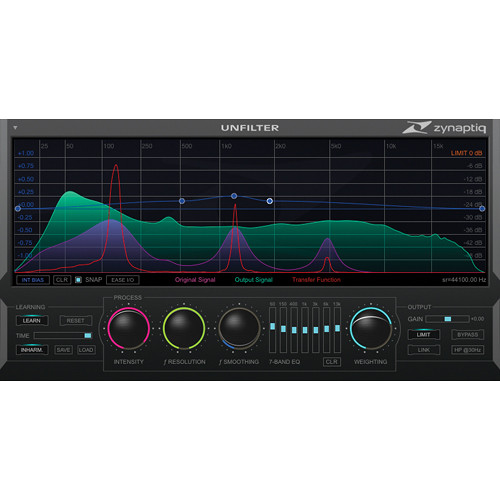Click the 400 Hz EQ band fader
500x500 pixels.
pyautogui.click(x=294, y=330)
